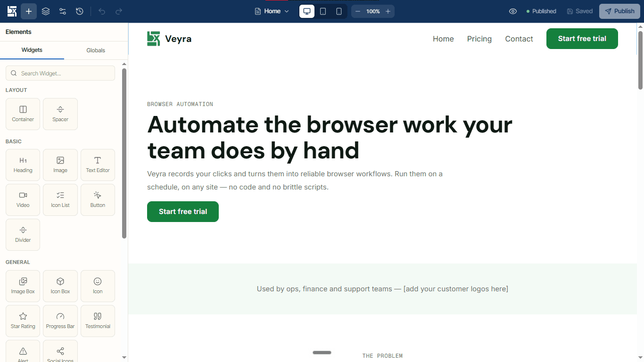Preview the page with the eye icon
Image resolution: width=644 pixels, height=362 pixels.
(513, 11)
